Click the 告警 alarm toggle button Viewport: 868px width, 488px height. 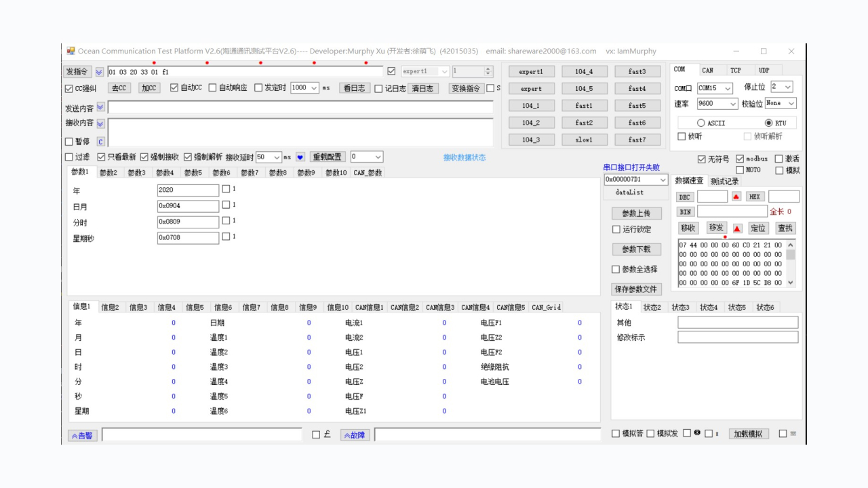coord(83,435)
